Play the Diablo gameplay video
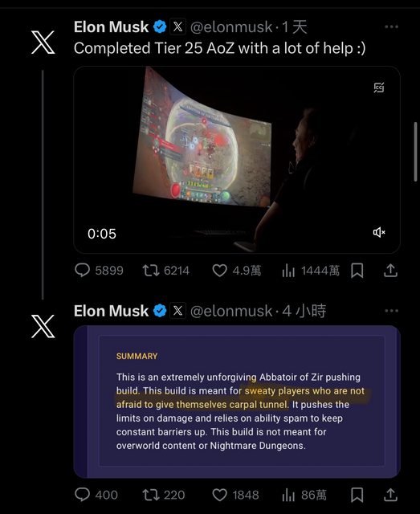The width and height of the screenshot is (420, 514). pos(237,160)
